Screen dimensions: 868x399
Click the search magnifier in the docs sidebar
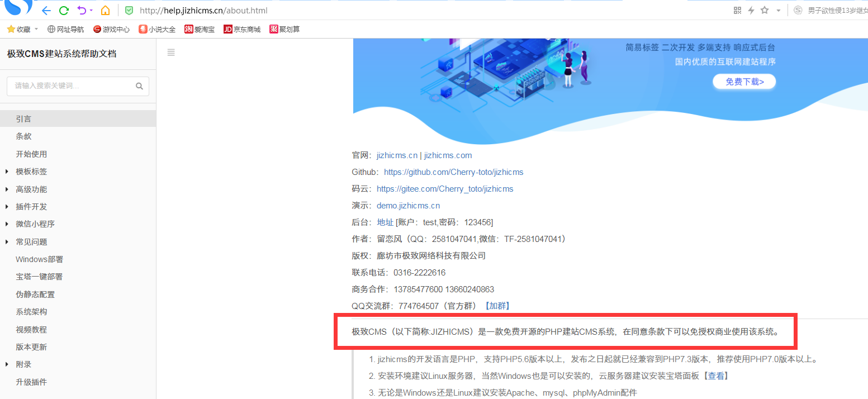pyautogui.click(x=139, y=86)
